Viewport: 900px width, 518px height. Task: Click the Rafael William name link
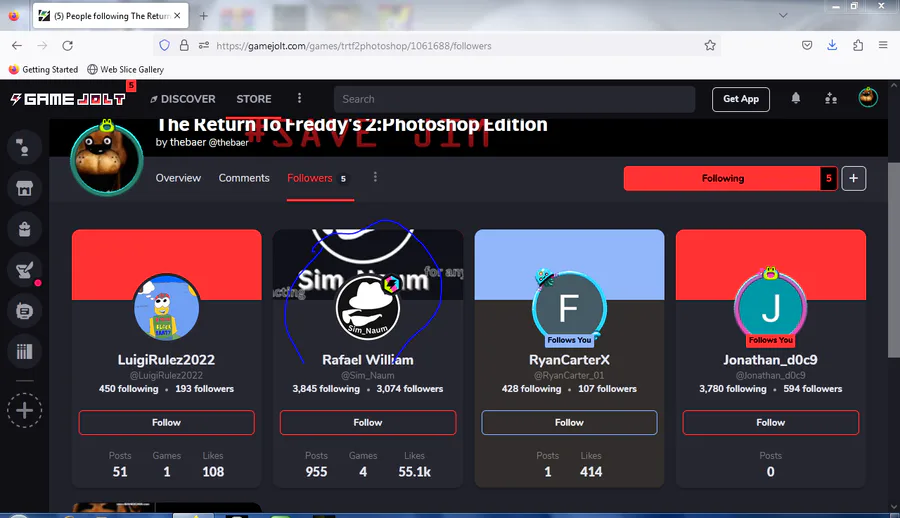(368, 359)
